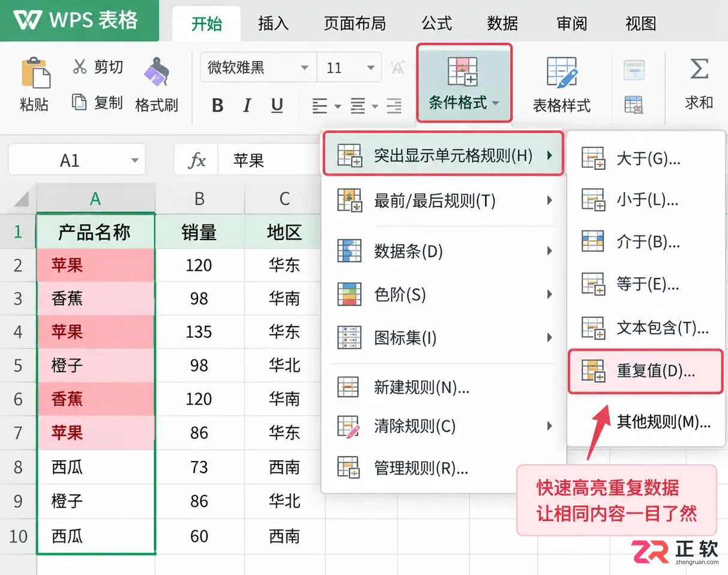Screen dimensions: 728x575
Task: Choose 重复值(D) duplicate values rule
Action: click(645, 372)
